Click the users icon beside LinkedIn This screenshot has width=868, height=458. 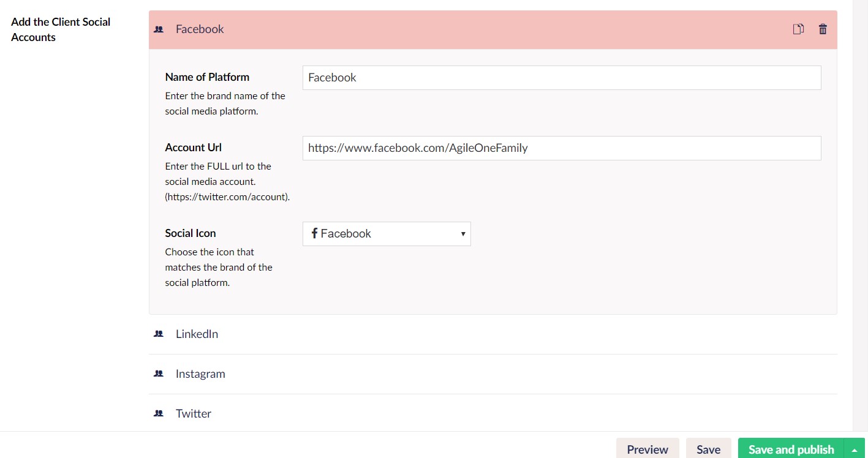point(159,334)
